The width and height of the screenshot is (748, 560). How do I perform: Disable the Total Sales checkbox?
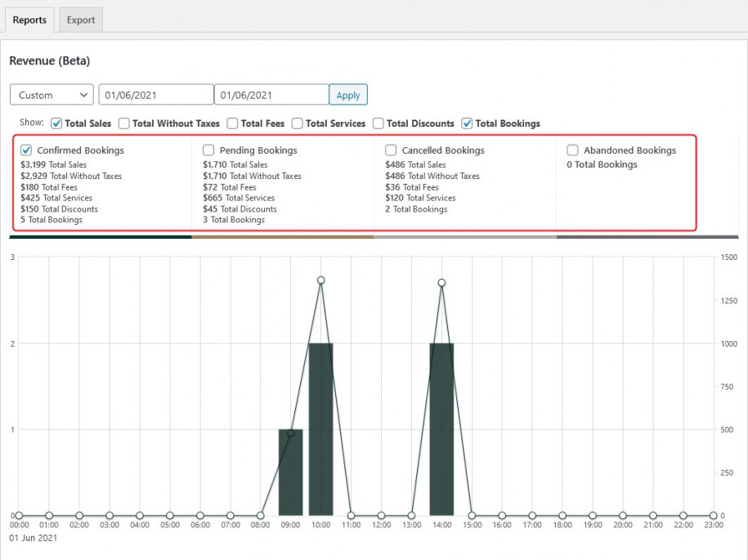pyautogui.click(x=56, y=123)
